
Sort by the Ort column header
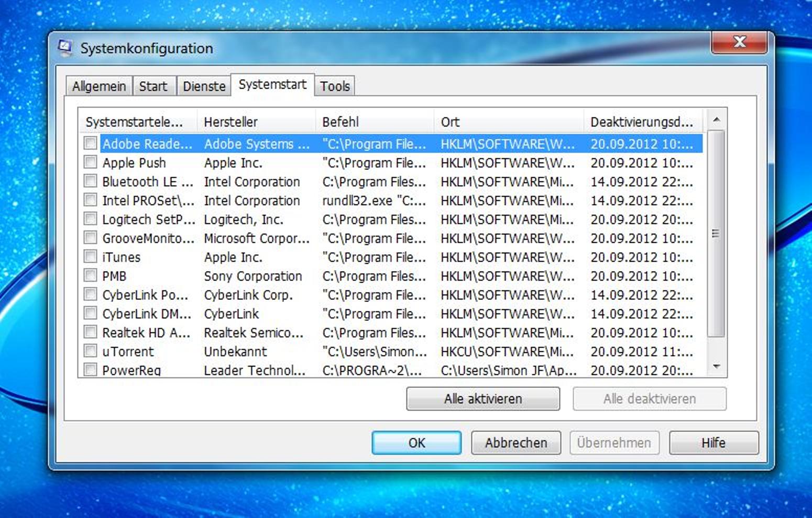[x=509, y=122]
